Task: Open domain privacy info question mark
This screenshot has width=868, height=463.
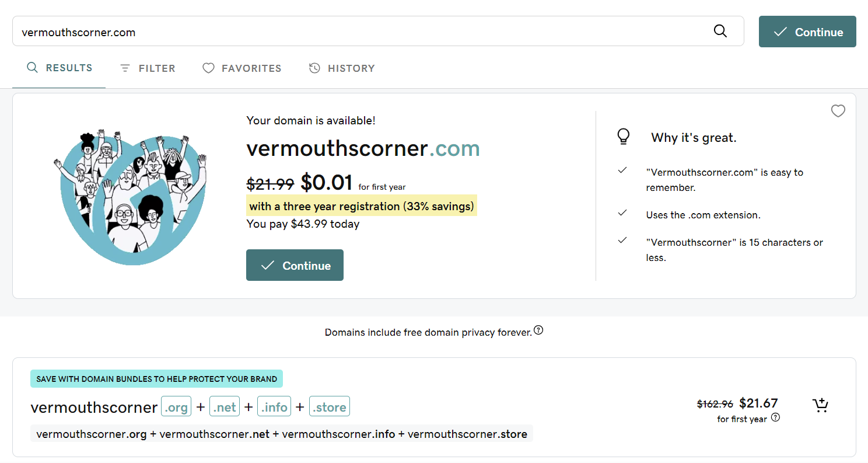Action: point(538,330)
